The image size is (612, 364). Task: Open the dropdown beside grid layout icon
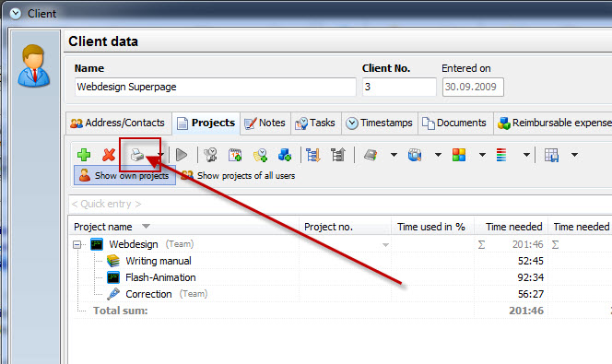point(574,155)
